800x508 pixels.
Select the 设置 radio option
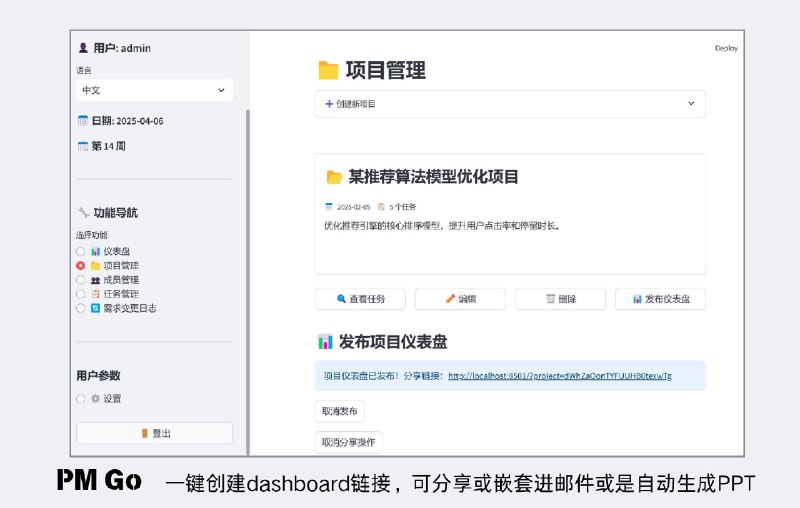[80, 399]
